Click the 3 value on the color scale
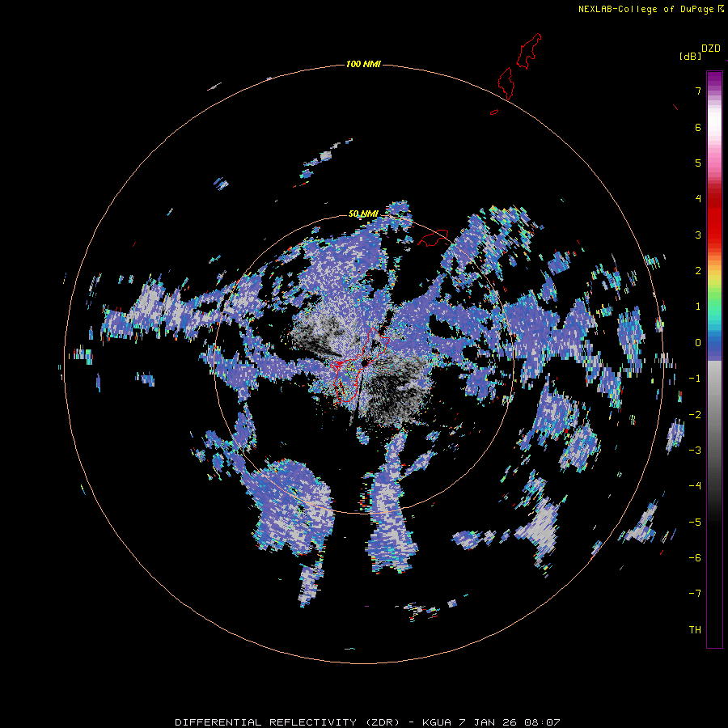This screenshot has height=728, width=728. tap(698, 235)
